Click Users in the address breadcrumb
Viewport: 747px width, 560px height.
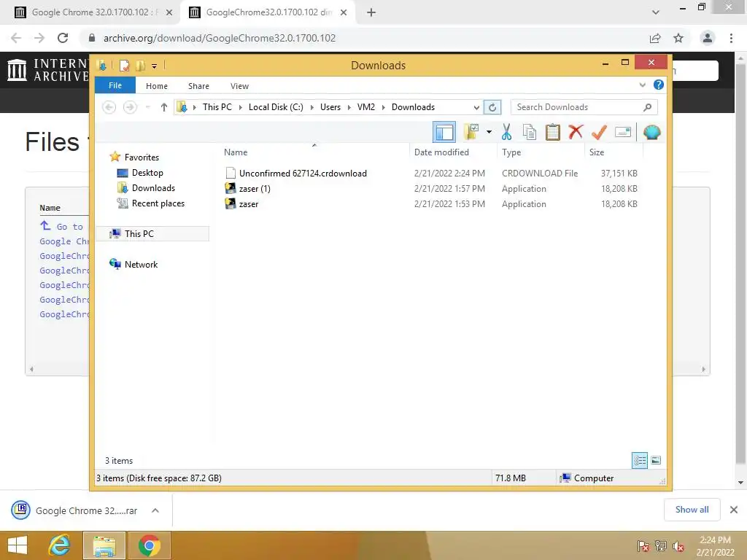[330, 107]
